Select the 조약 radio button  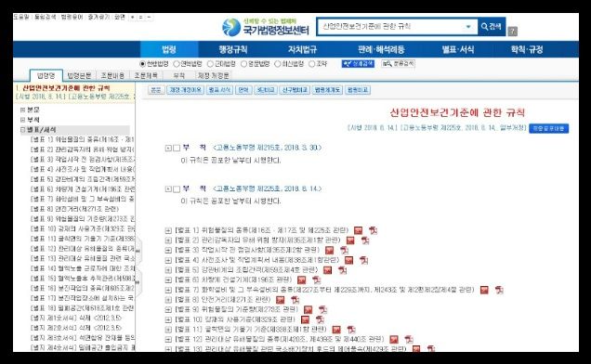[x=311, y=64]
